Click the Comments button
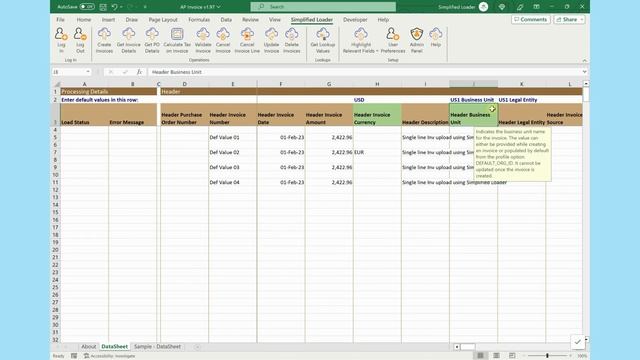This screenshot has height=360, width=640. (x=531, y=20)
